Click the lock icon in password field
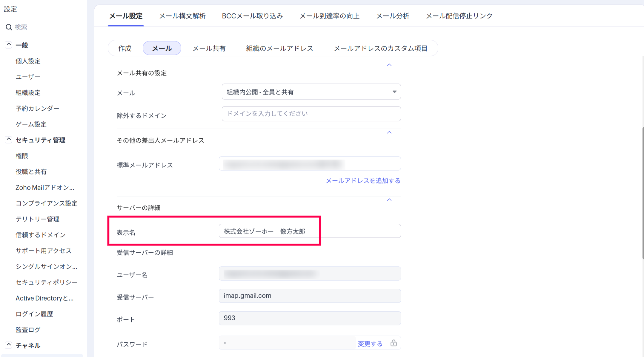The height and width of the screenshot is (357, 644). point(394,343)
